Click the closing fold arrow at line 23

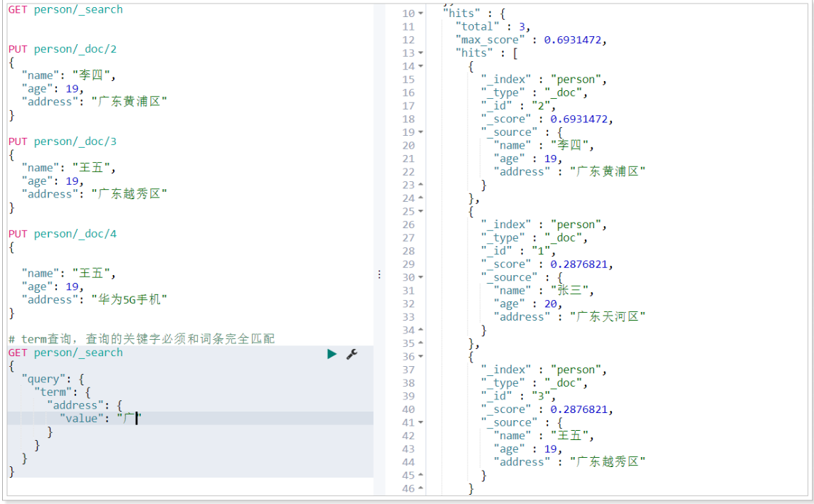421,185
